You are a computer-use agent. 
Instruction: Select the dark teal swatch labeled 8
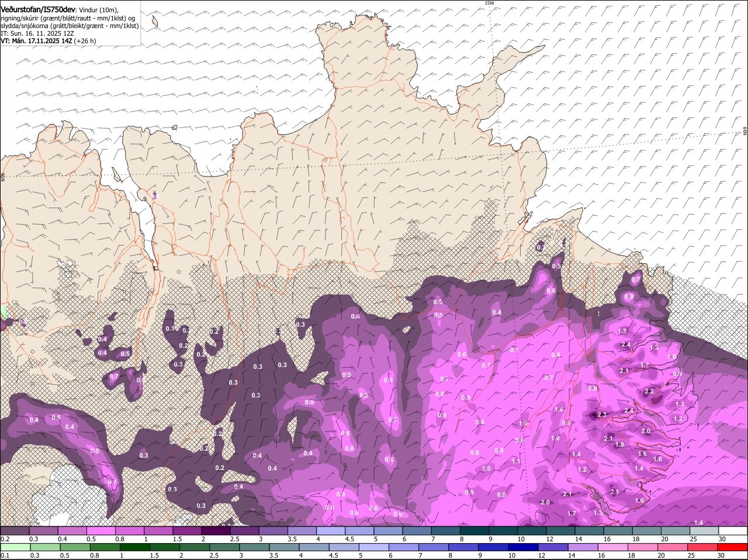tap(474, 531)
